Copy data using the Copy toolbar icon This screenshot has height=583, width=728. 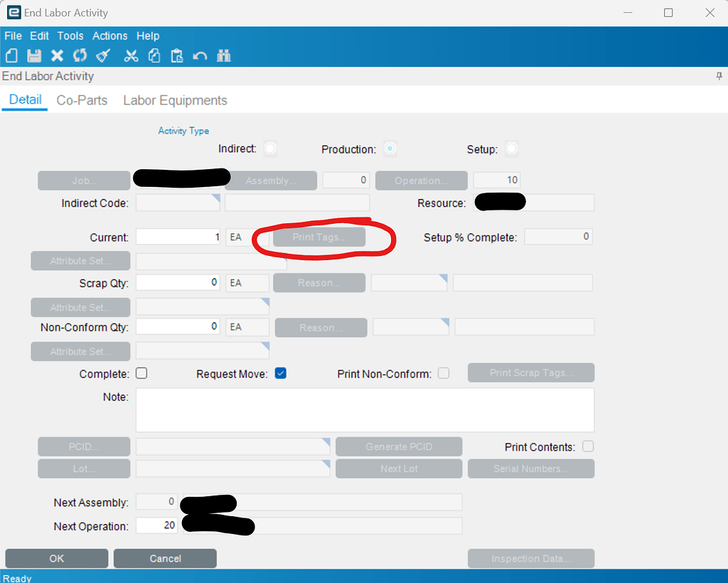154,55
